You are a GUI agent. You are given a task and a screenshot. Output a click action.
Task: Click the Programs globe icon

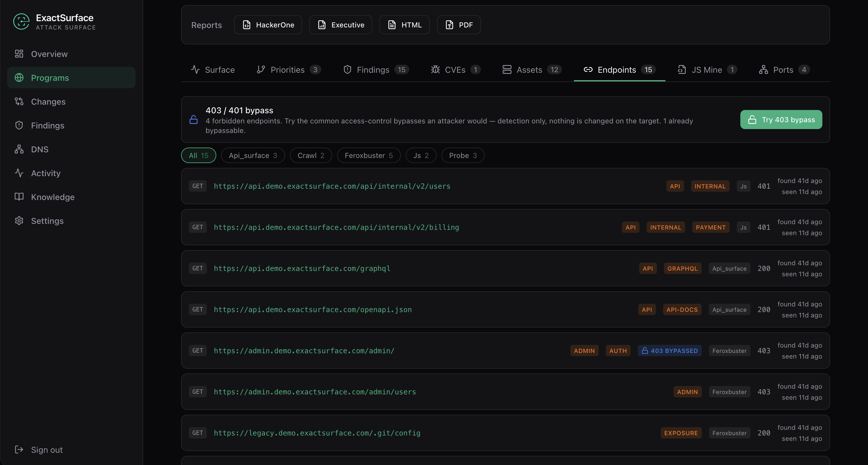(19, 78)
